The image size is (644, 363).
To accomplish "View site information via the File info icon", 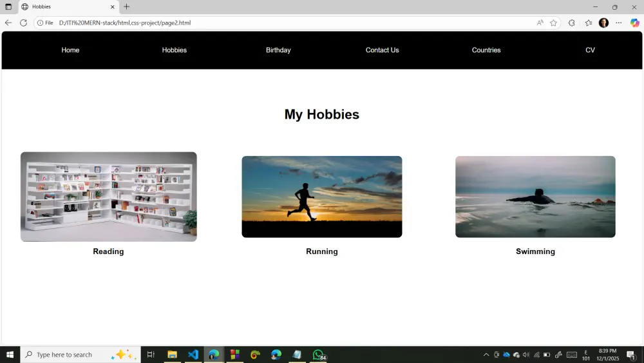I will (45, 23).
